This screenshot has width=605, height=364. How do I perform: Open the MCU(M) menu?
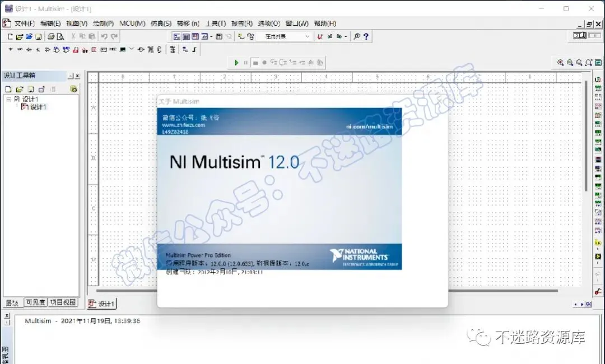(x=132, y=24)
